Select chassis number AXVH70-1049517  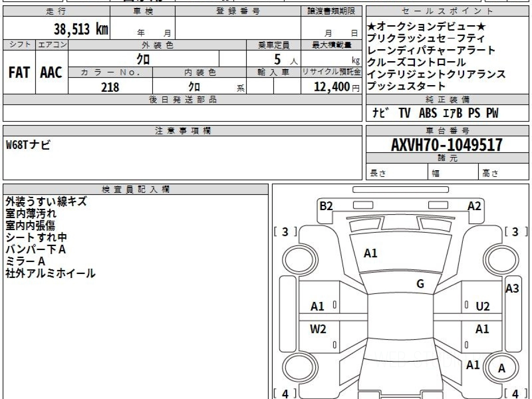click(447, 145)
